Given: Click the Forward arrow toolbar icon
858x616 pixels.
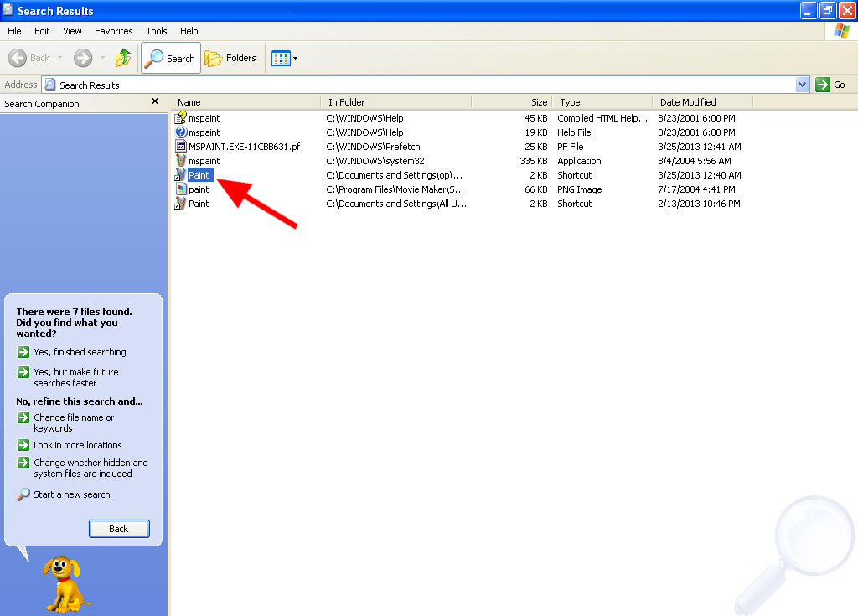Looking at the screenshot, I should pyautogui.click(x=83, y=58).
